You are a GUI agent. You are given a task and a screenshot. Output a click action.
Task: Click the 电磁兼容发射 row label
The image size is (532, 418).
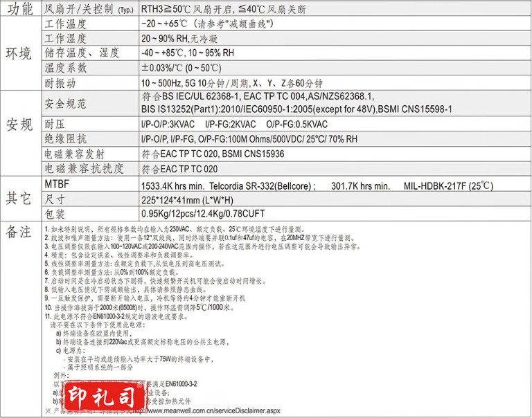pyautogui.click(x=76, y=153)
